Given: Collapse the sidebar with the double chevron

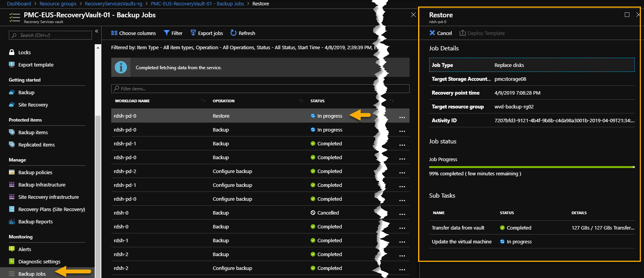Looking at the screenshot, I should (x=97, y=31).
